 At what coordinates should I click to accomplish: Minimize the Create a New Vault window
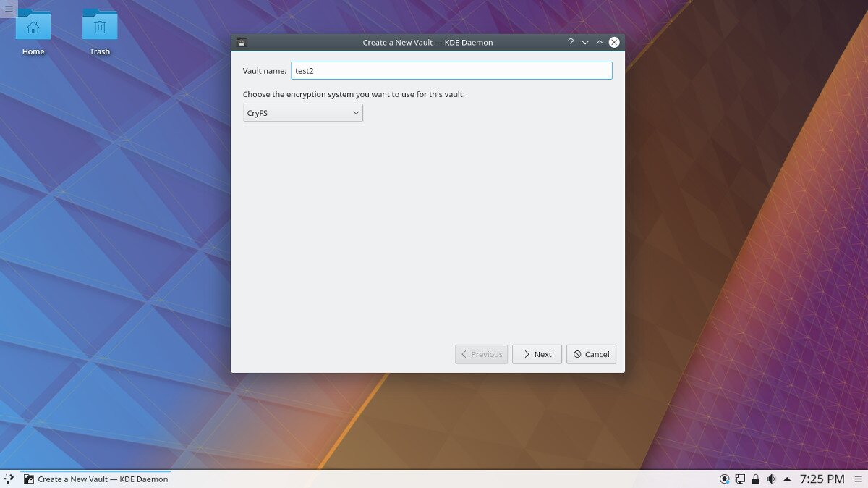[585, 43]
